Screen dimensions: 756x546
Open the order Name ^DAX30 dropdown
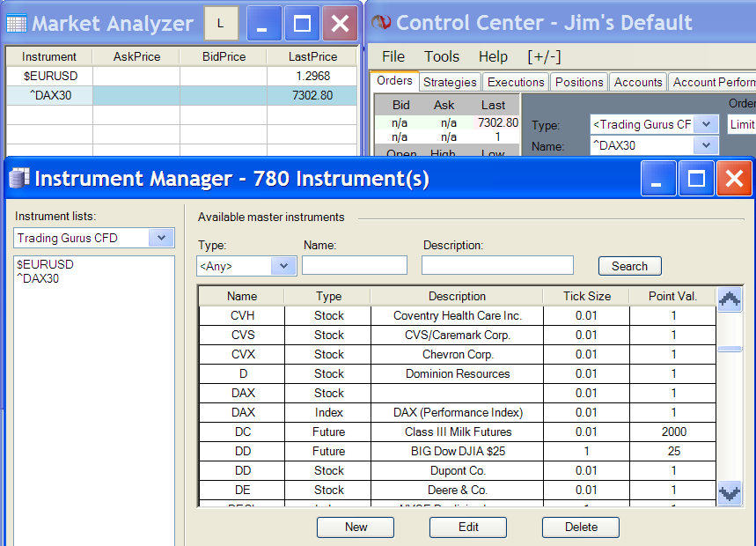[x=706, y=146]
